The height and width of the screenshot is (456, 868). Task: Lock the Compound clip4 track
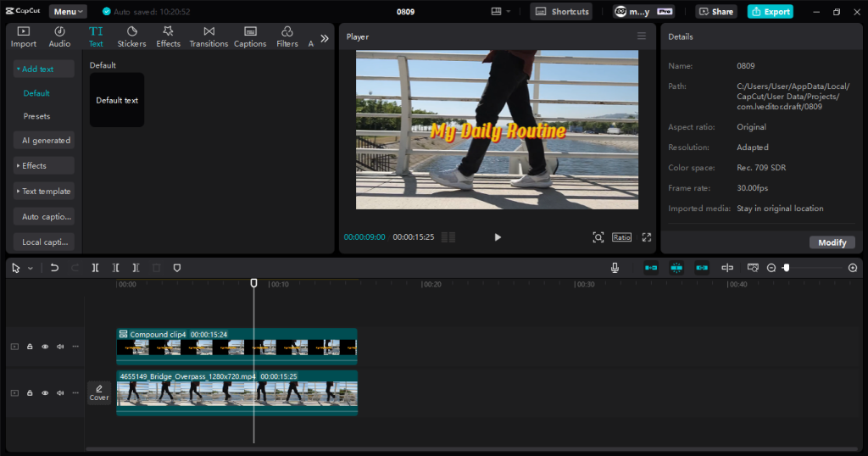(30, 347)
